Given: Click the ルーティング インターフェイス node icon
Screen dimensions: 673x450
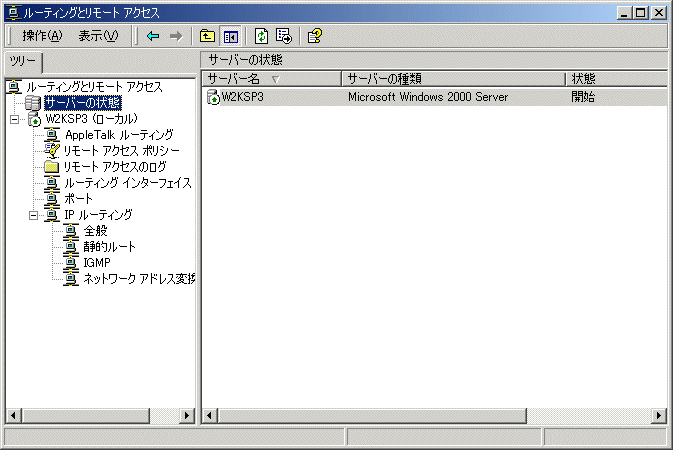Looking at the screenshot, I should 52,183.
